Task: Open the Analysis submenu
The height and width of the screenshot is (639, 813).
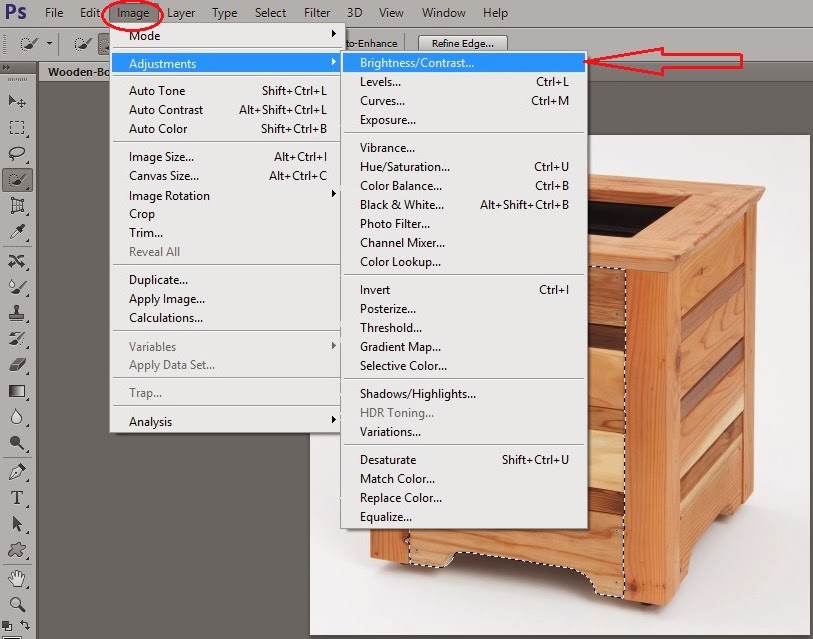Action: click(x=149, y=421)
